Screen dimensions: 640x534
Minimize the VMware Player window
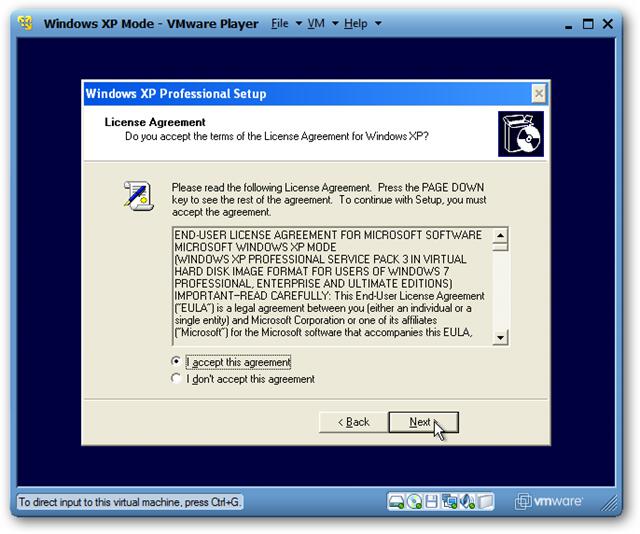pos(568,25)
